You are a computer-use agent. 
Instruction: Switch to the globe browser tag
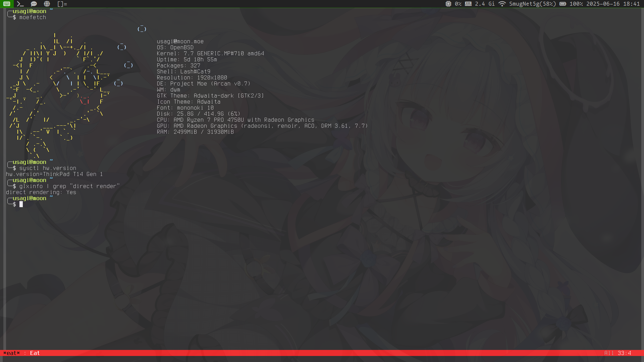pos(47,4)
